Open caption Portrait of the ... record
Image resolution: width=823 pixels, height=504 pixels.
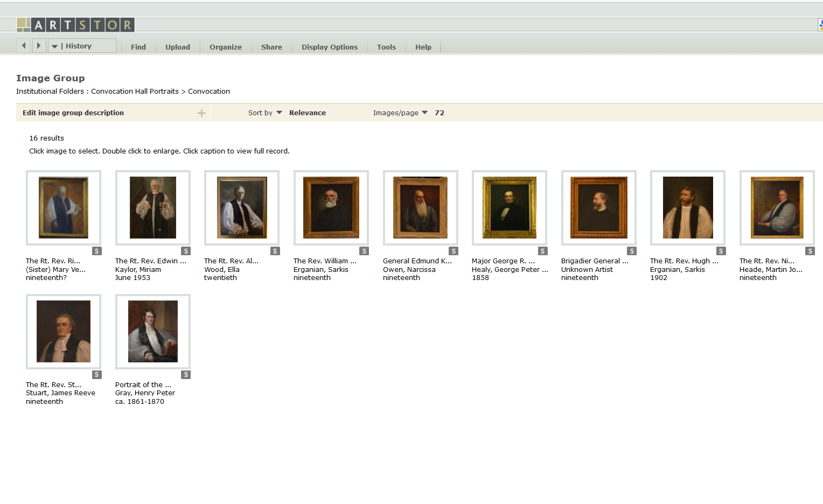point(143,384)
